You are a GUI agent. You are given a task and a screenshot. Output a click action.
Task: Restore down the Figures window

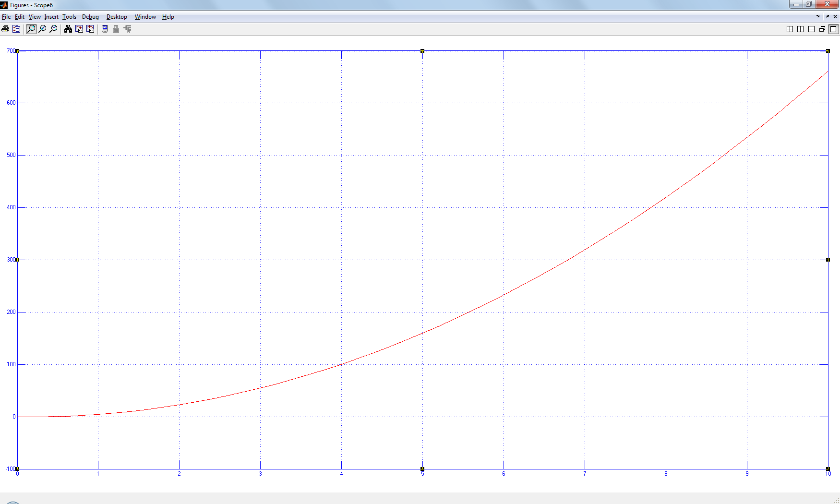[x=809, y=4]
